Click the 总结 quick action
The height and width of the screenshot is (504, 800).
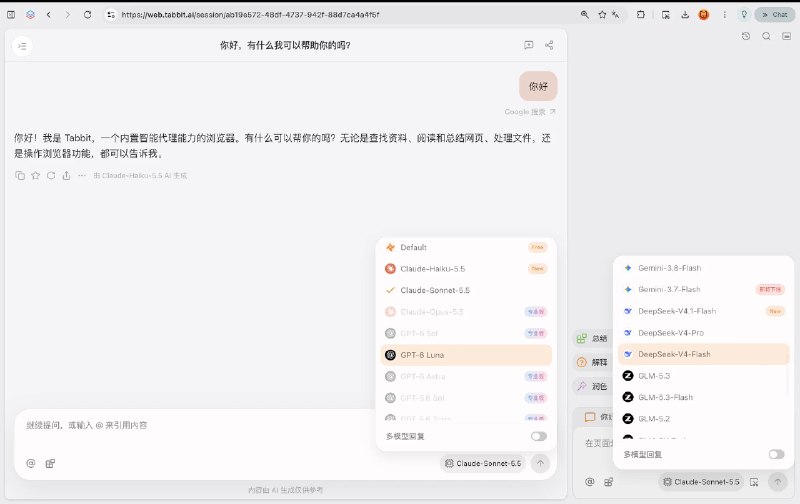(592, 338)
